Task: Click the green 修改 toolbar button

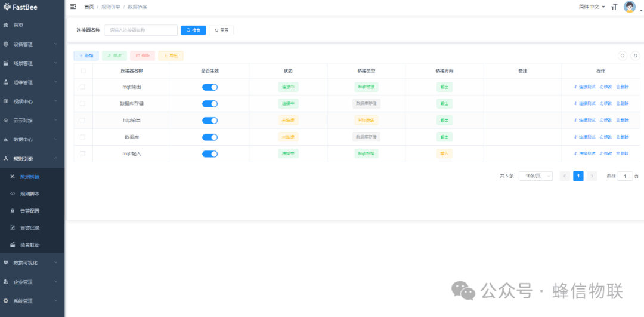Action: (x=114, y=56)
